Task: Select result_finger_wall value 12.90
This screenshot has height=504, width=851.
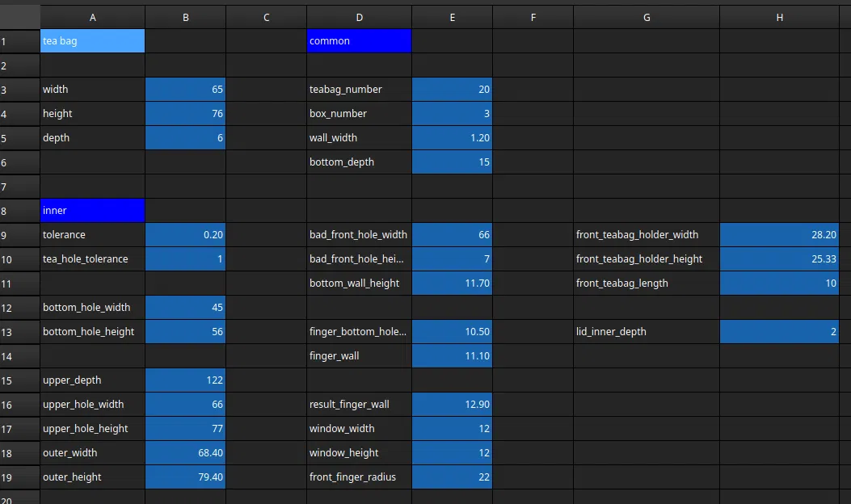Action: 452,405
